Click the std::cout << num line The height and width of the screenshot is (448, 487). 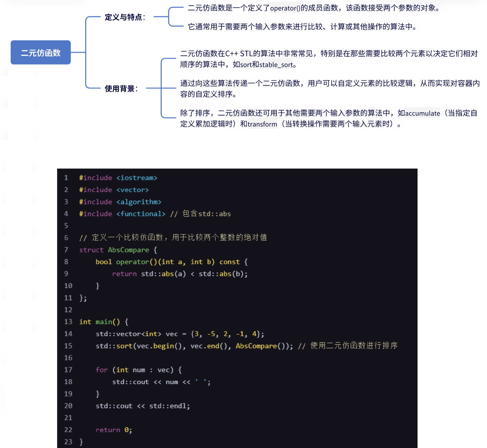(161, 382)
